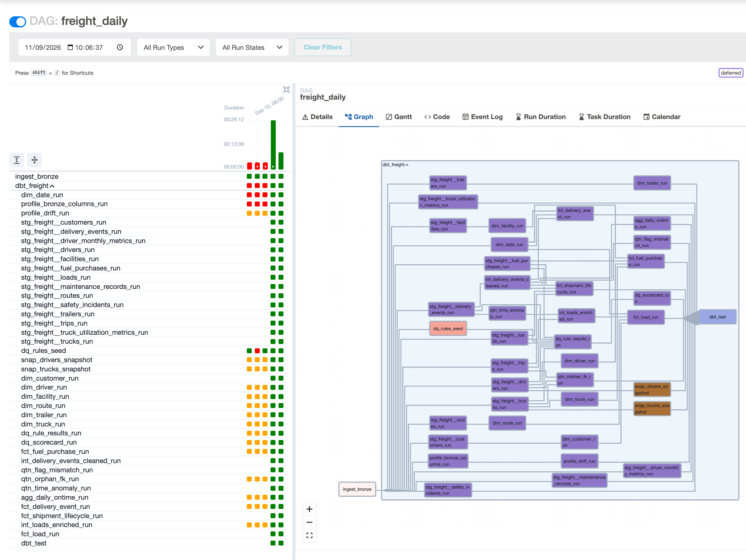Click the dq_rules_seed node in the graph
Screen dimensions: 746x560
(448, 328)
